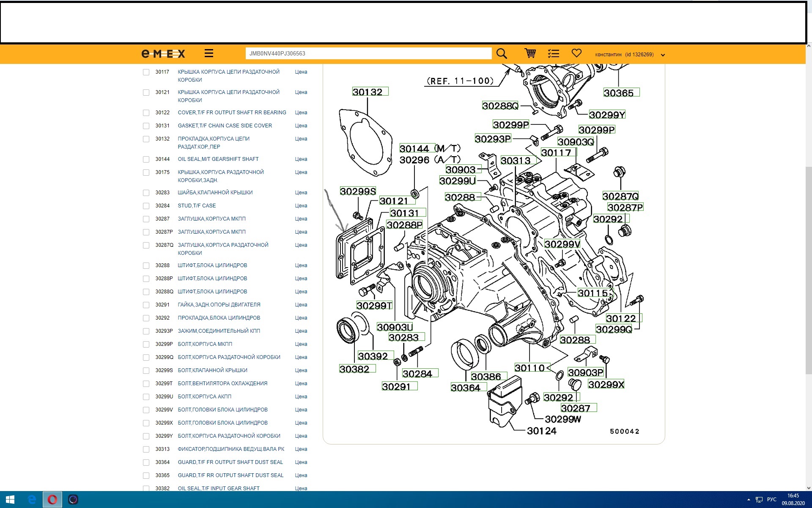The image size is (812, 508).
Task: Open Windows Start menu
Action: click(x=10, y=500)
